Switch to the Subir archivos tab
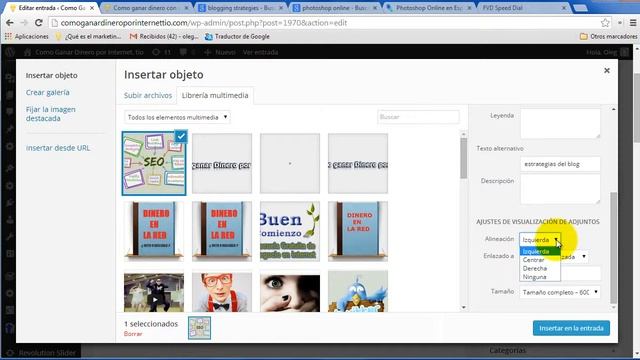This screenshot has height=360, width=640. 148,96
